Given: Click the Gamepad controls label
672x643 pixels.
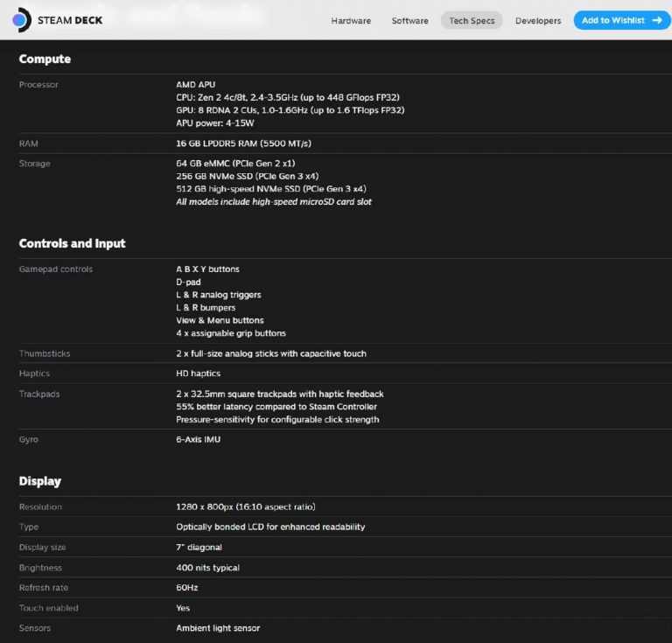Looking at the screenshot, I should (56, 269).
